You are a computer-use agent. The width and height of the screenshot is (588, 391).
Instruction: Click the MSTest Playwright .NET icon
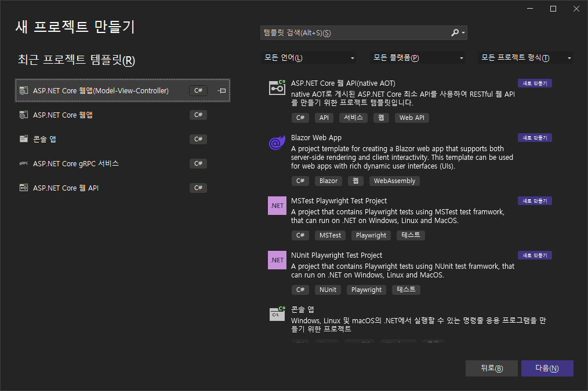pyautogui.click(x=277, y=206)
